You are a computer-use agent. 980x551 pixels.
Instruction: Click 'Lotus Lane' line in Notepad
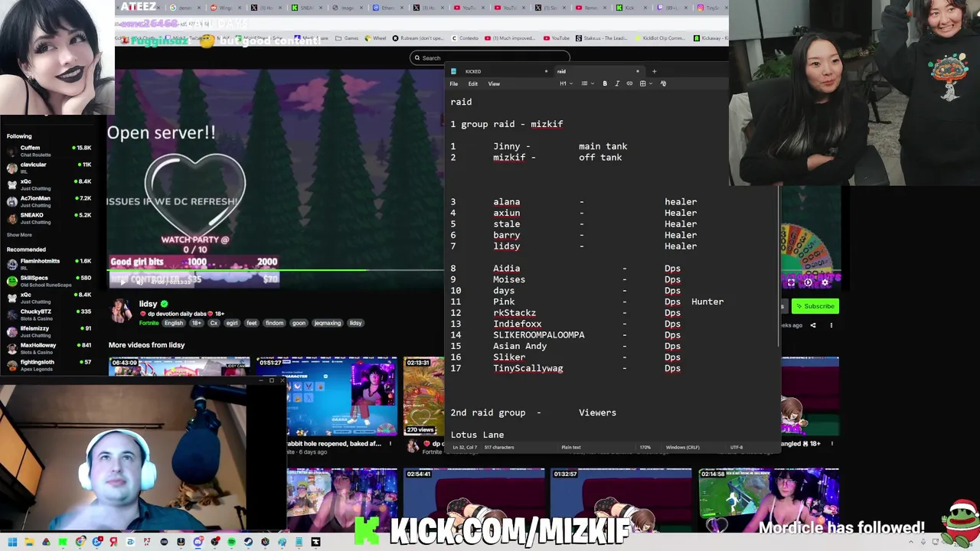coord(477,435)
